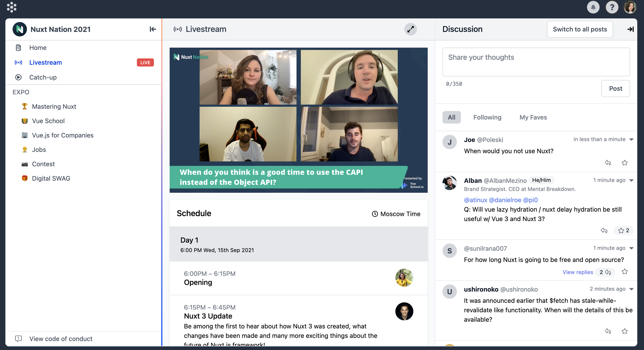Star Alban's post with 2 faves

pyautogui.click(x=623, y=230)
